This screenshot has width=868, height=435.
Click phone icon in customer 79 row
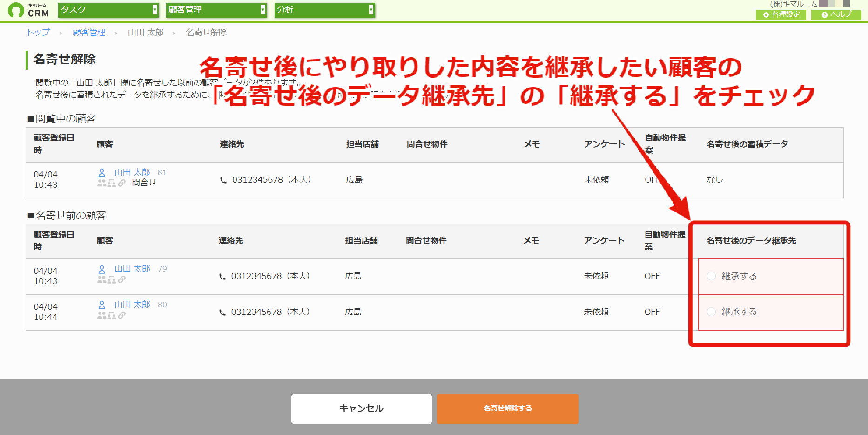pyautogui.click(x=222, y=277)
